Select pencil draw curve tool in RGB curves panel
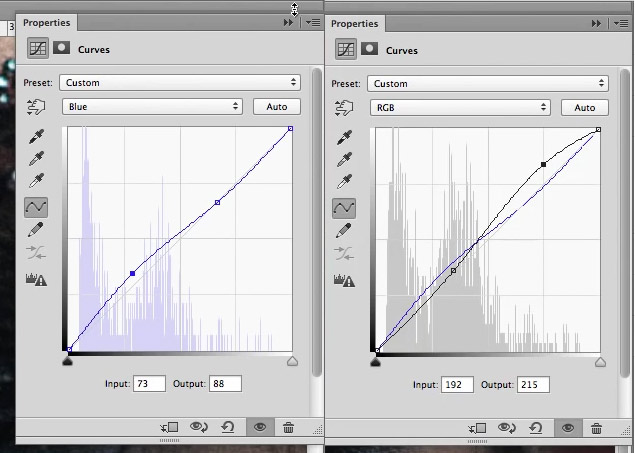The width and height of the screenshot is (635, 453). 343,231
